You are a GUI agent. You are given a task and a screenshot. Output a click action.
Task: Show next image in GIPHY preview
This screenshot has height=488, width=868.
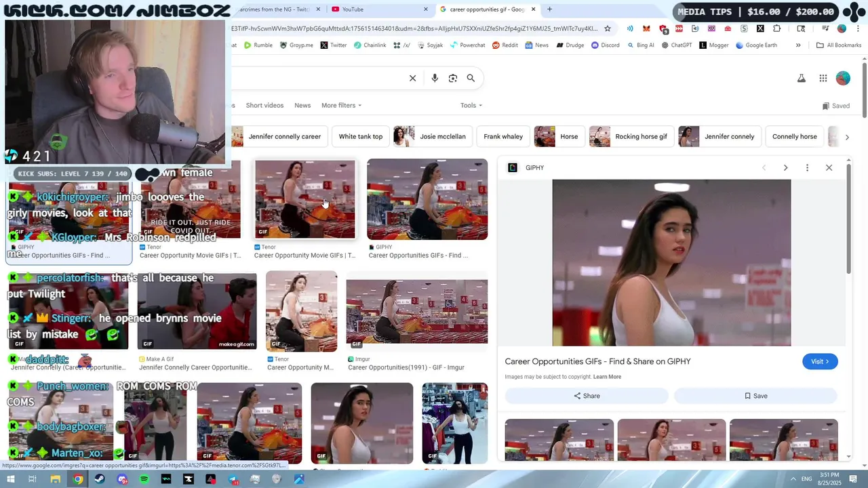(785, 167)
